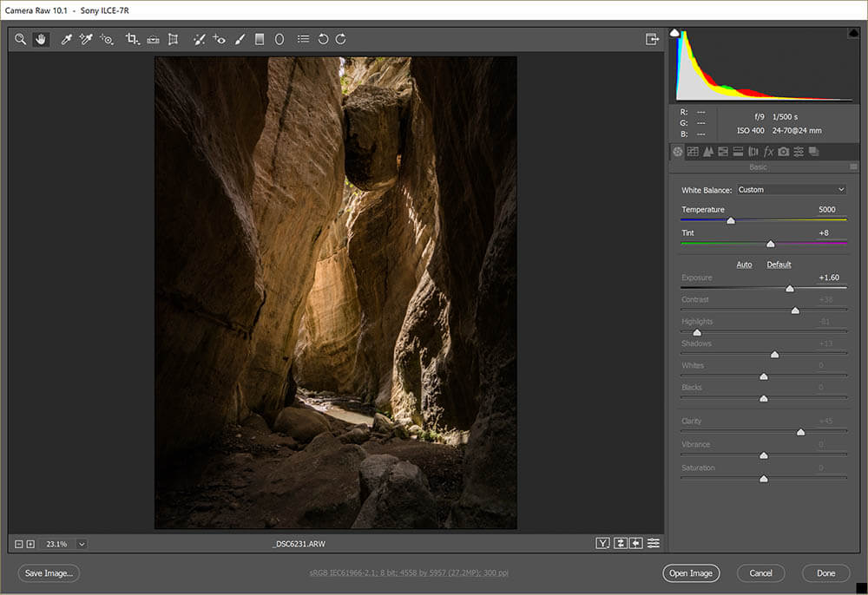Select the Graduated Filter tool
The height and width of the screenshot is (595, 868).
click(x=260, y=38)
